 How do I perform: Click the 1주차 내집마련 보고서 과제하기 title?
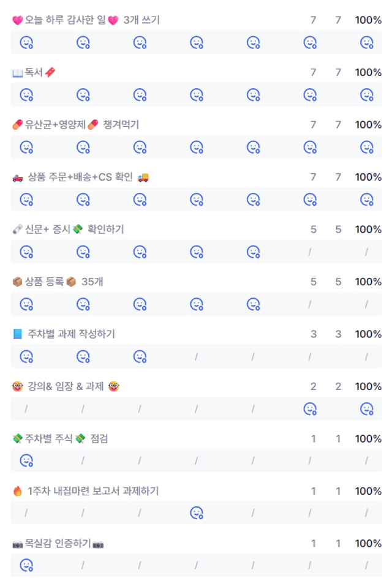pyautogui.click(x=93, y=491)
